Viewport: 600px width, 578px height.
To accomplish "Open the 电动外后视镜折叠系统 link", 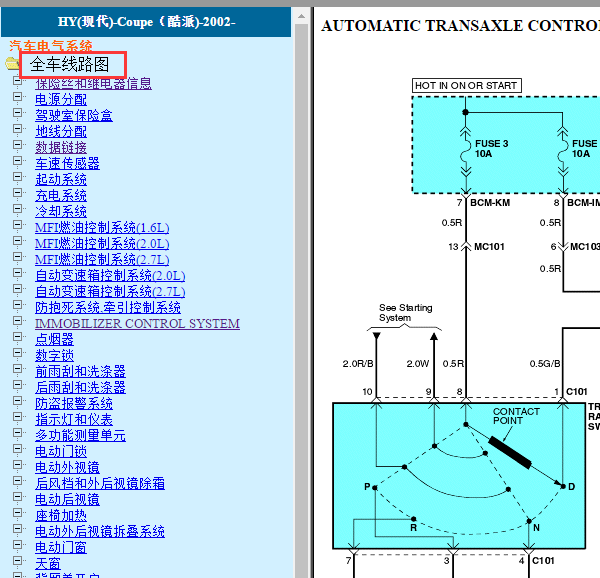I will coord(100,532).
